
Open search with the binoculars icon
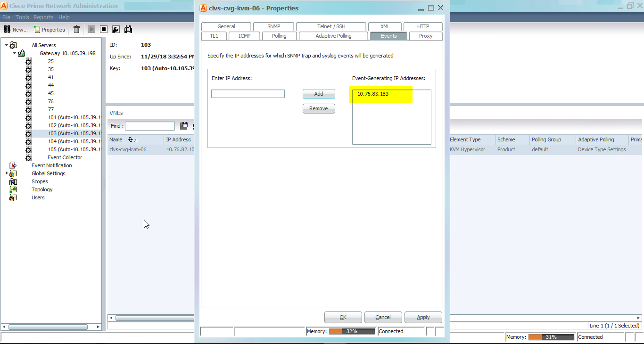pos(128,29)
